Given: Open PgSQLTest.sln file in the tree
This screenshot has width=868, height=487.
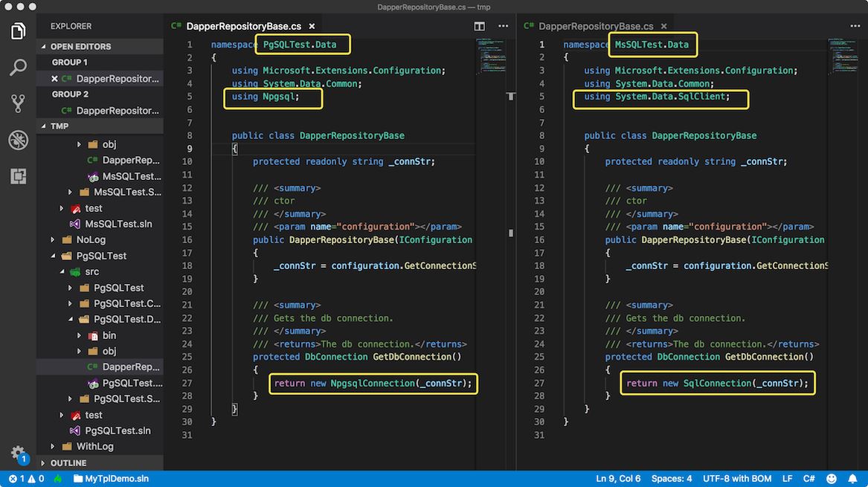Looking at the screenshot, I should pyautogui.click(x=118, y=430).
